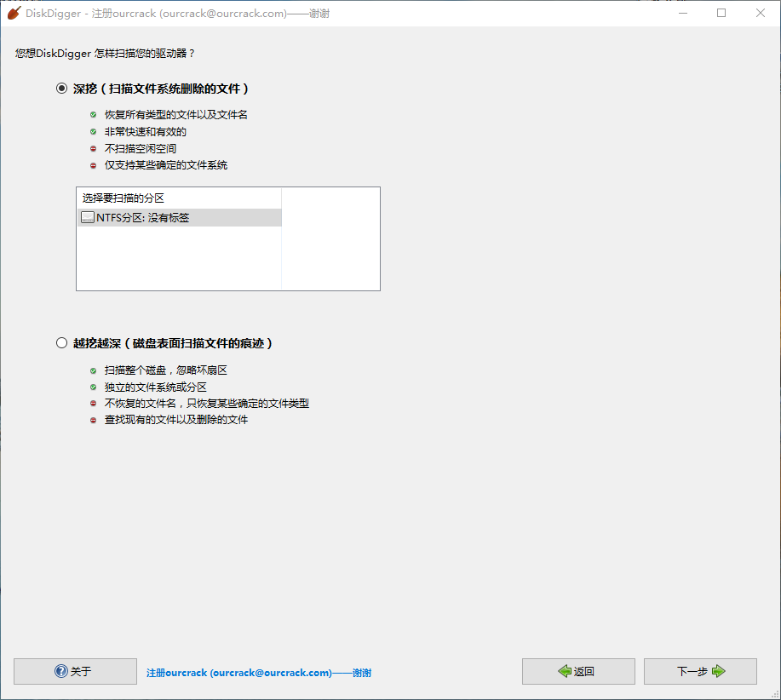Maximize the DiskDigger window
The width and height of the screenshot is (781, 700).
721,14
